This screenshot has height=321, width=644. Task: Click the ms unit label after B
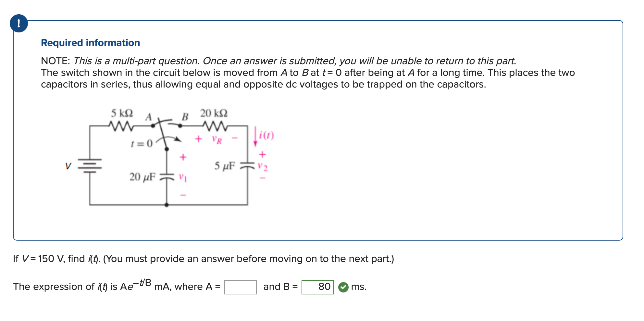[x=358, y=287]
